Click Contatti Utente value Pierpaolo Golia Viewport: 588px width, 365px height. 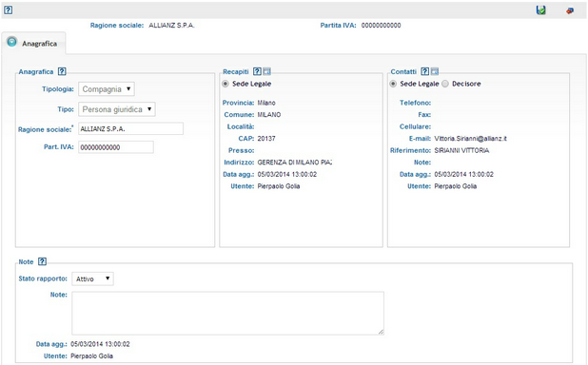(x=455, y=186)
